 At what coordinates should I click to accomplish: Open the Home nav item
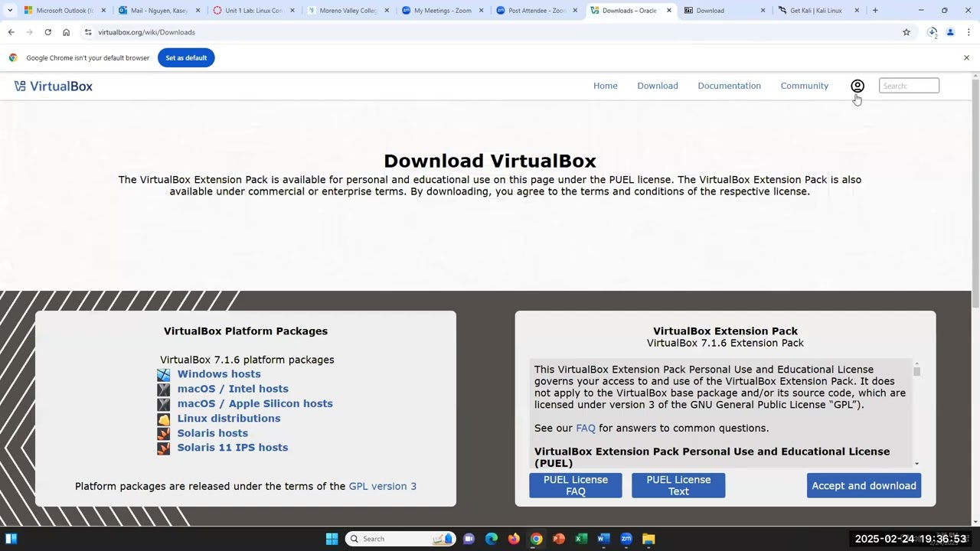(x=606, y=86)
